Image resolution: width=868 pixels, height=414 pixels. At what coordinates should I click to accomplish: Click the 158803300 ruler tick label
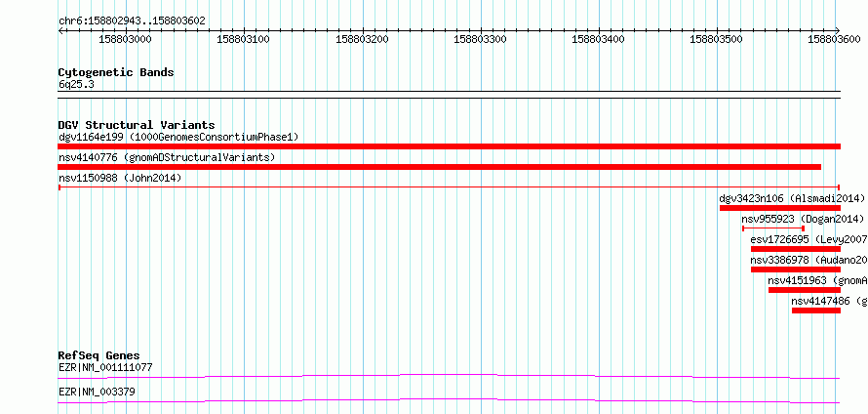point(480,39)
